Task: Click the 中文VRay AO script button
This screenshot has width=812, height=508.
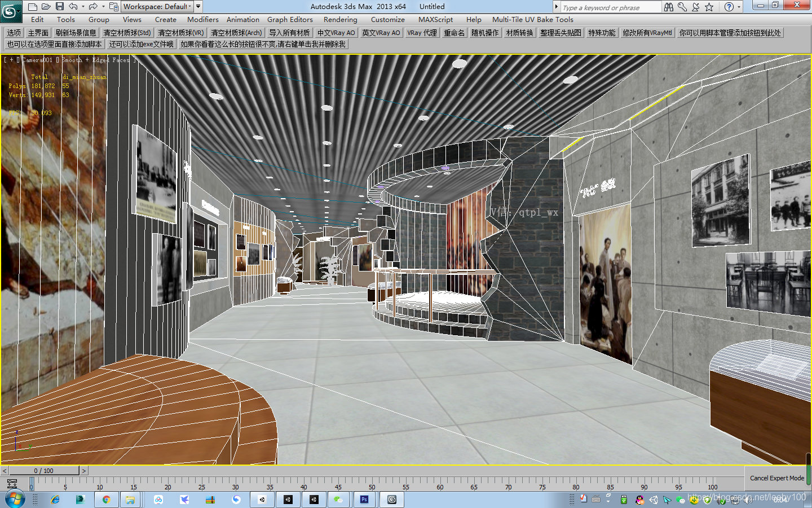Action: 336,32
